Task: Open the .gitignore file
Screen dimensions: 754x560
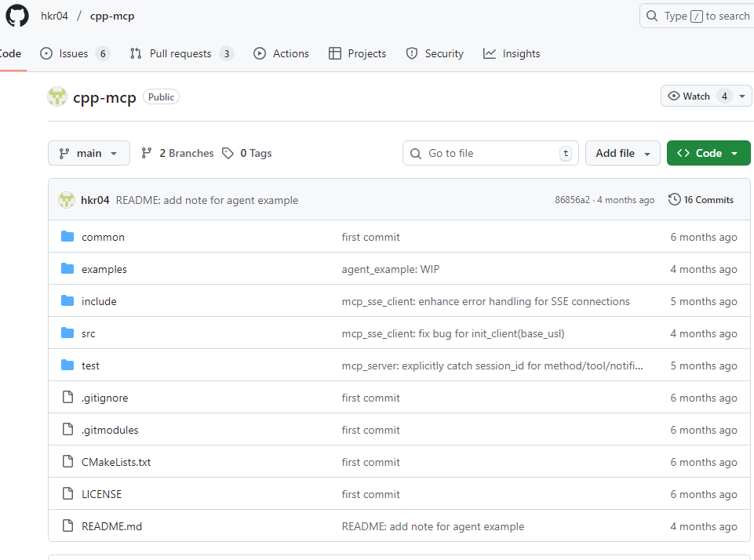Action: click(x=105, y=398)
